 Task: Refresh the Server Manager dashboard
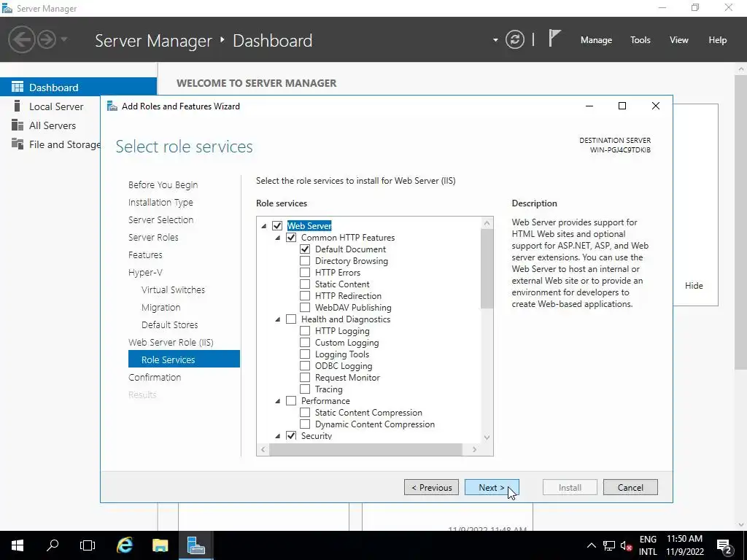(514, 39)
